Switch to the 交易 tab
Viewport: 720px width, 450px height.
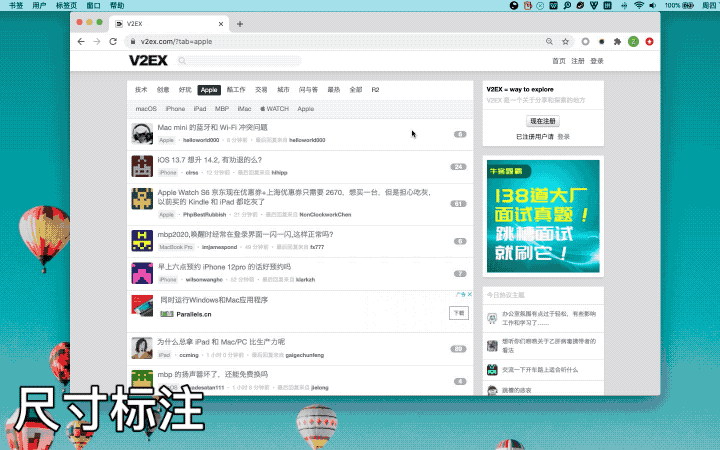(261, 90)
